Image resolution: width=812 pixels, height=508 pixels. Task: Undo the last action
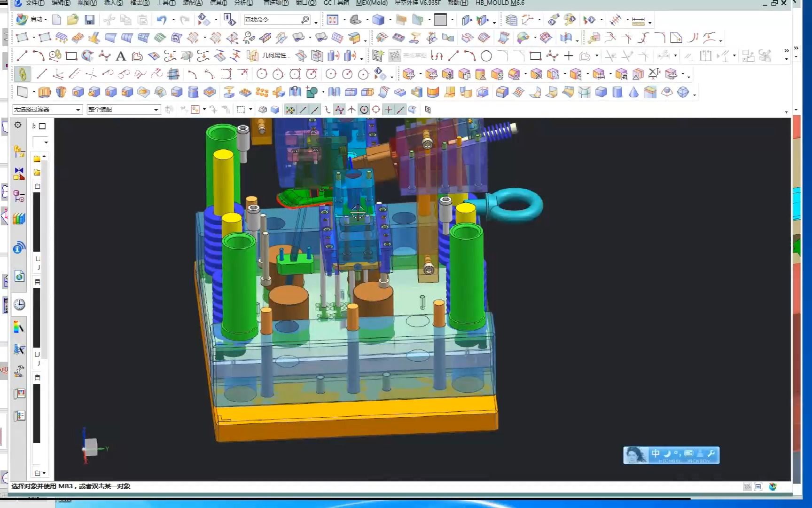click(x=162, y=19)
